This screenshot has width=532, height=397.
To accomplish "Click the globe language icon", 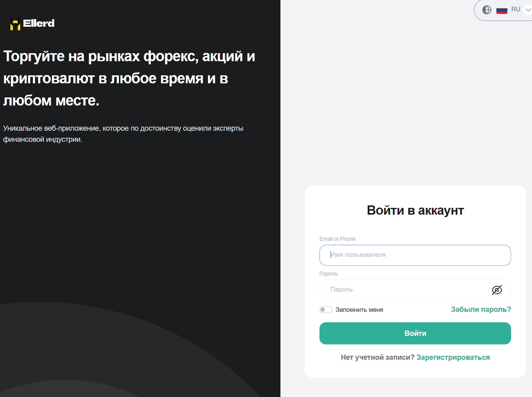I will pyautogui.click(x=487, y=10).
